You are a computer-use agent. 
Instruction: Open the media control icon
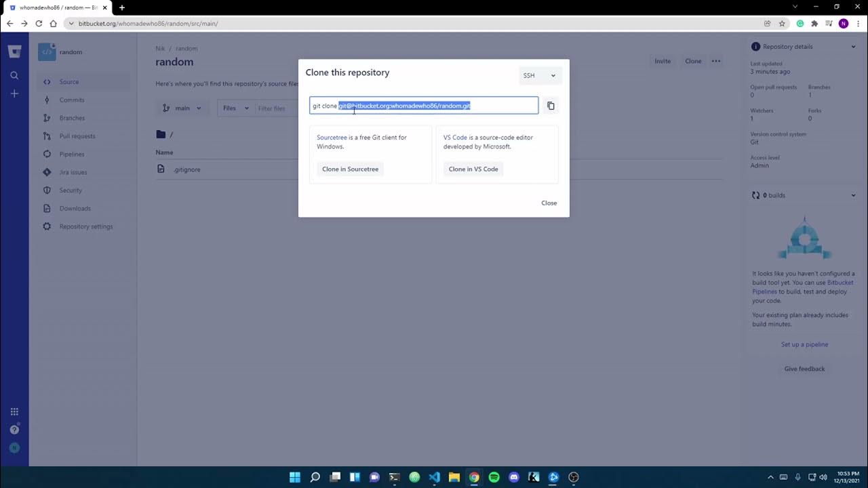(829, 23)
